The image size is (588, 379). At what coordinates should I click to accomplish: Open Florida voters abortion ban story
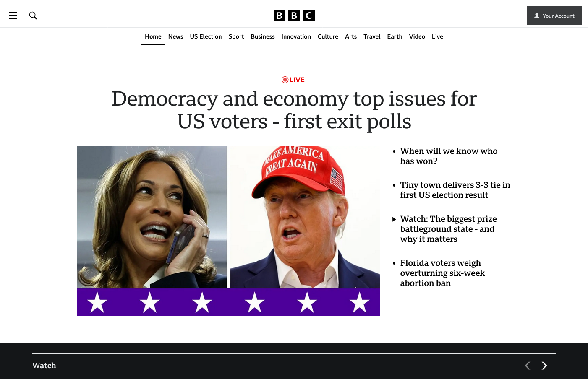tap(442, 273)
